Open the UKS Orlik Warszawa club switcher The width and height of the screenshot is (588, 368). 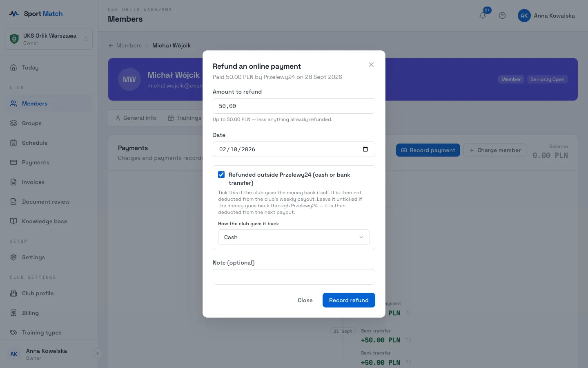click(x=49, y=39)
